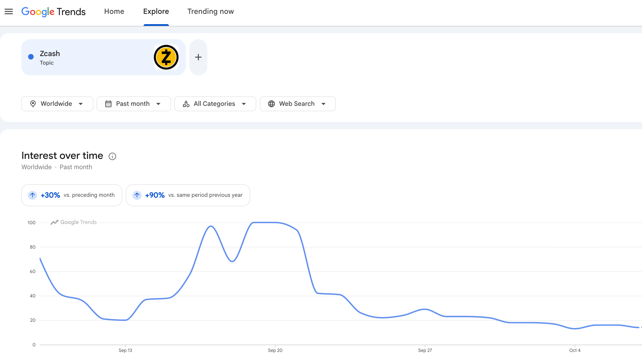Click the blue Zcash color dot
Viewport: 642px width, 364px height.
click(31, 57)
